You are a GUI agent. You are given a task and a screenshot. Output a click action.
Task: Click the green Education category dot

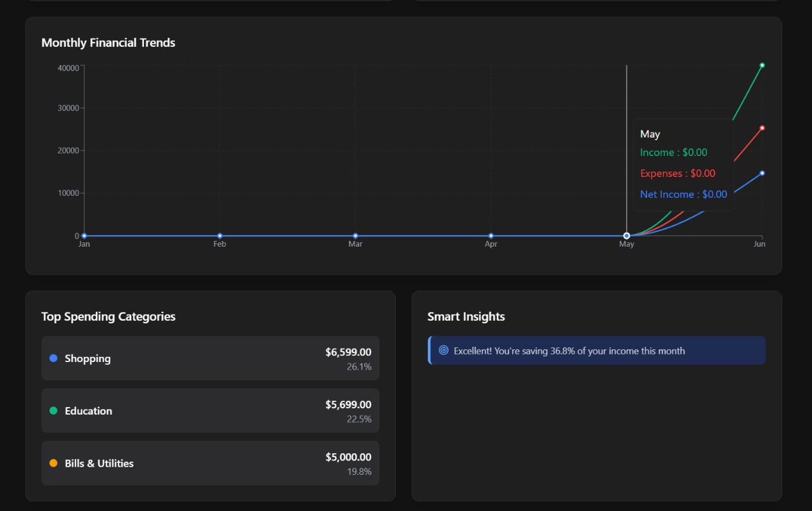[x=53, y=411]
